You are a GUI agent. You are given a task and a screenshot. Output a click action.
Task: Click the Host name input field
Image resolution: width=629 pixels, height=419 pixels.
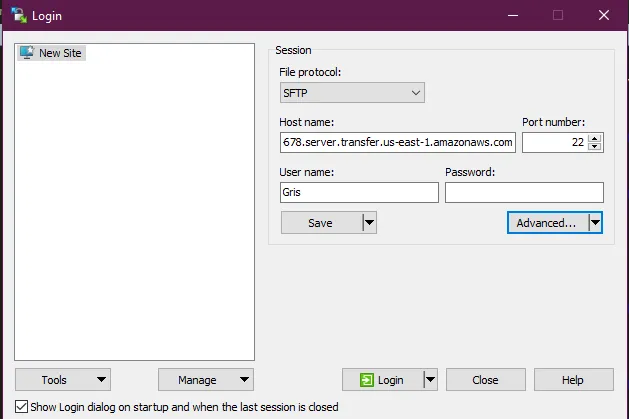397,143
